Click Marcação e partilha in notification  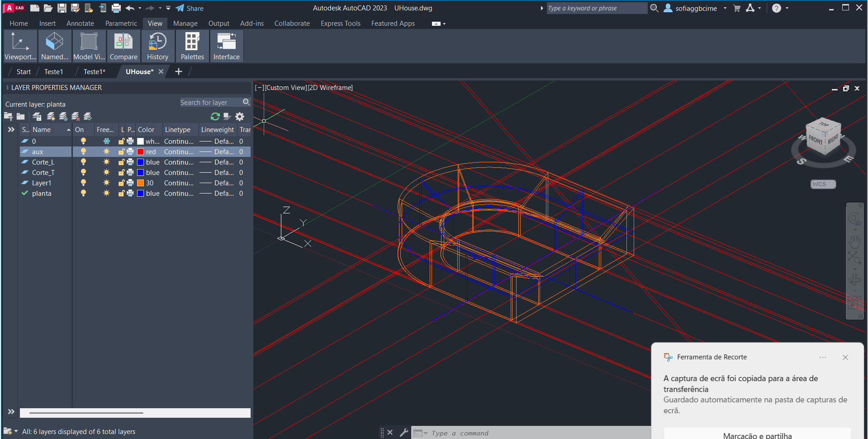pyautogui.click(x=757, y=435)
